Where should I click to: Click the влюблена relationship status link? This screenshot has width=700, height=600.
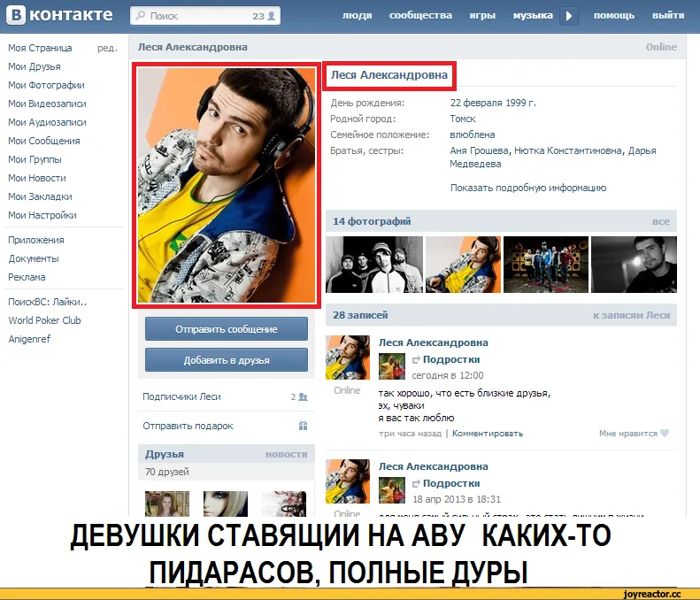[x=473, y=135]
